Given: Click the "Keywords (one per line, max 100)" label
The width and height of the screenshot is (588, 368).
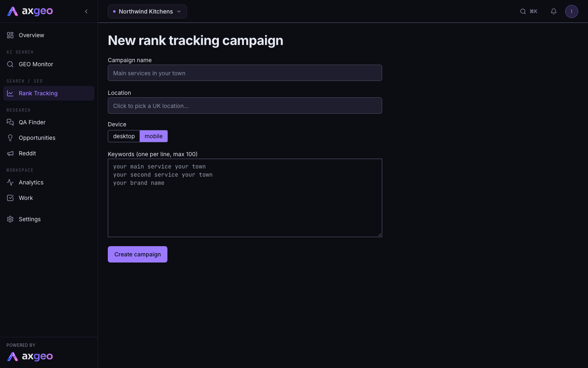Looking at the screenshot, I should [153, 154].
